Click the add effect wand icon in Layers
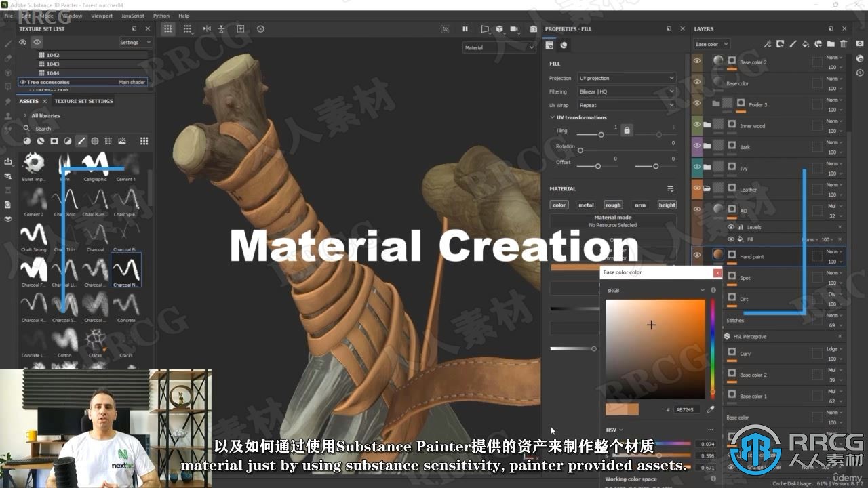Viewport: 868px width, 488px height. click(x=767, y=44)
